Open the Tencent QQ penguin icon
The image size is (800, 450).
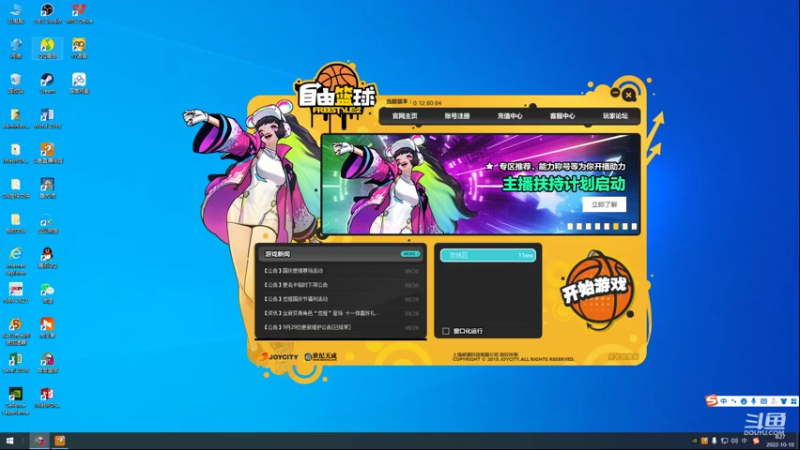pos(47,258)
